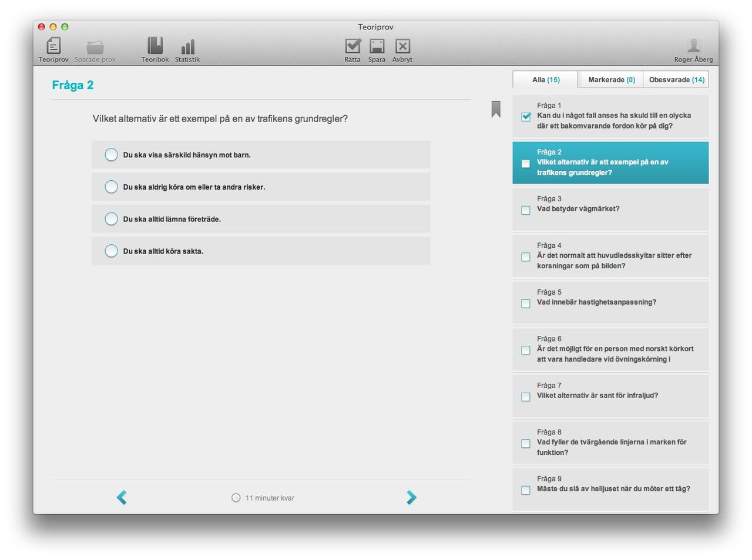752x560 pixels.
Task: Bookmark the current question with flag icon
Action: click(x=496, y=109)
